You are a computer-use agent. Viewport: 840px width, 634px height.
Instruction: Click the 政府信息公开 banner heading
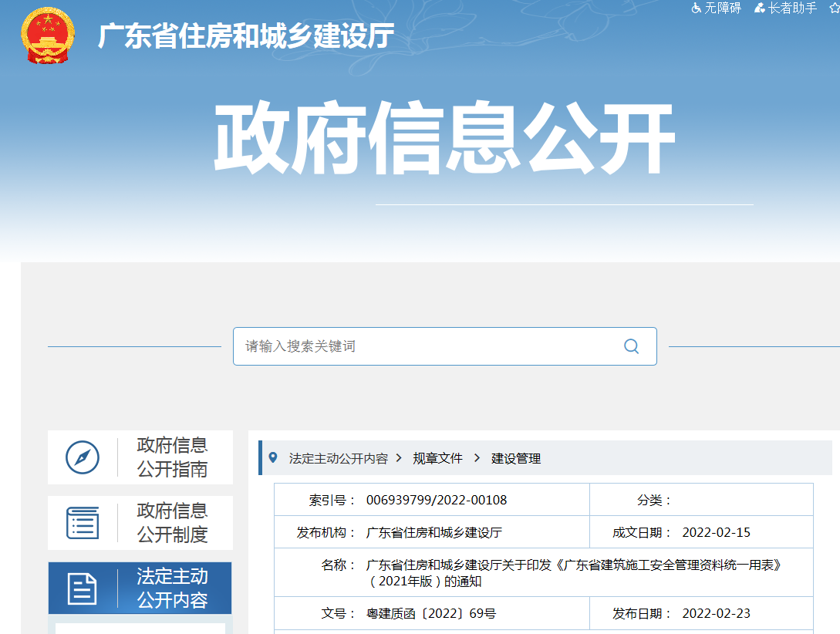pos(444,140)
